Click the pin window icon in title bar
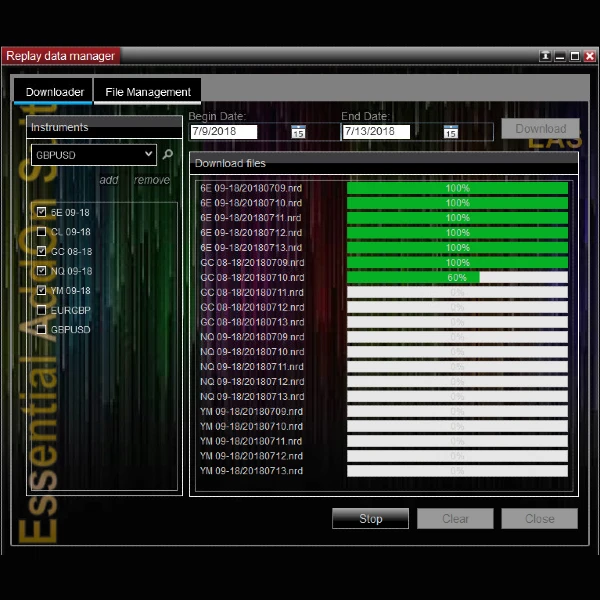This screenshot has width=600, height=600. coord(545,56)
